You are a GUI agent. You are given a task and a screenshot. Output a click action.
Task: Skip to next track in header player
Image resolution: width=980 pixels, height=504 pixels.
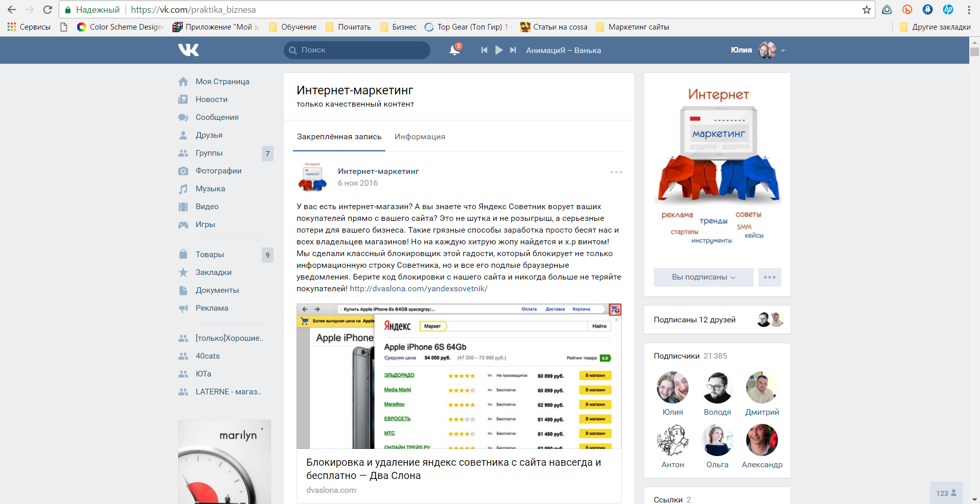[x=513, y=50]
